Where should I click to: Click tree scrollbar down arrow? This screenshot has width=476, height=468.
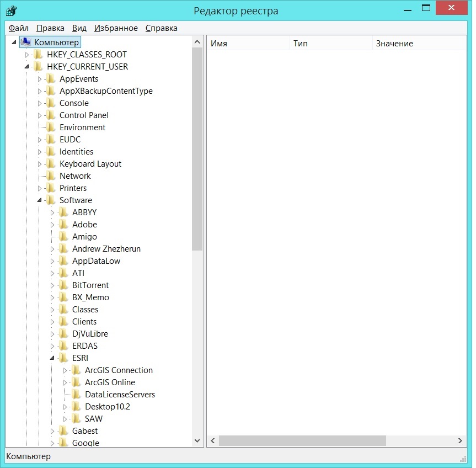coord(197,440)
